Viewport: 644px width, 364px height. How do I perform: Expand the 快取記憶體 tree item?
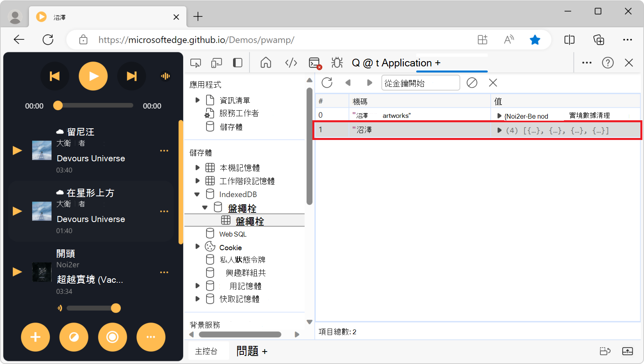click(197, 299)
